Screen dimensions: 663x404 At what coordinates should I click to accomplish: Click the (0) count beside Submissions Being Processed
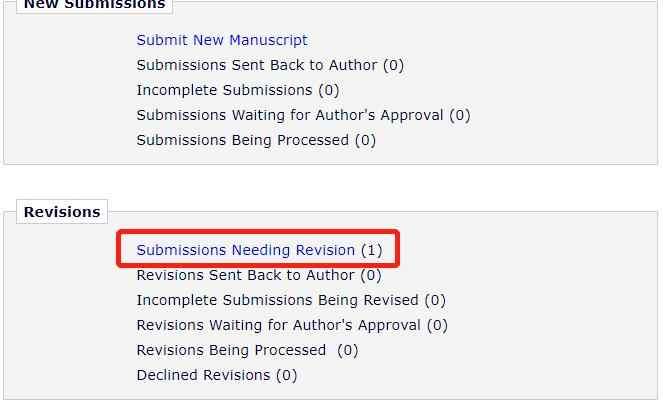click(x=366, y=140)
